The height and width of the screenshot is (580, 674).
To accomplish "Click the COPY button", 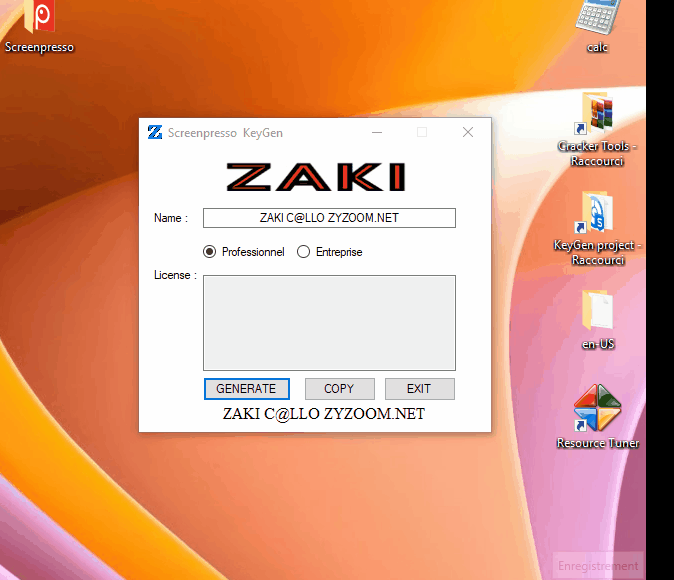I will (340, 389).
